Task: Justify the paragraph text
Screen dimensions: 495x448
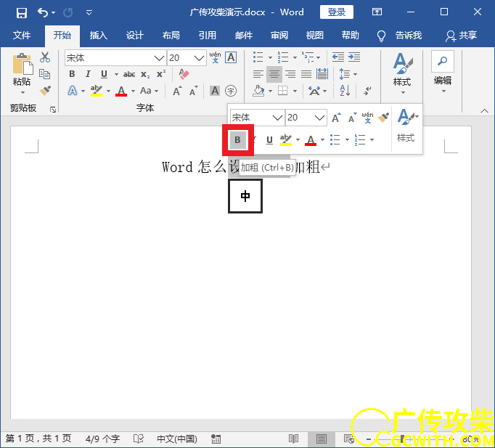Action: coord(306,74)
